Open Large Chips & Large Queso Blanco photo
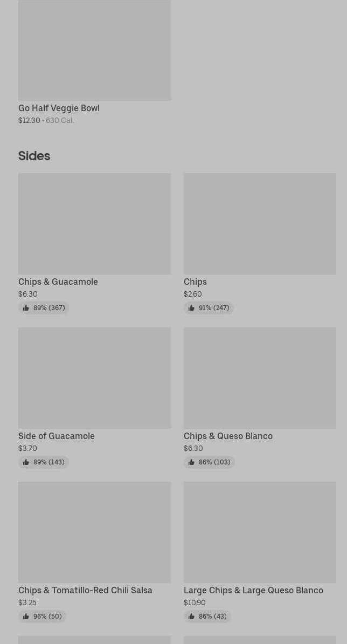The height and width of the screenshot is (644, 347). pos(260,532)
